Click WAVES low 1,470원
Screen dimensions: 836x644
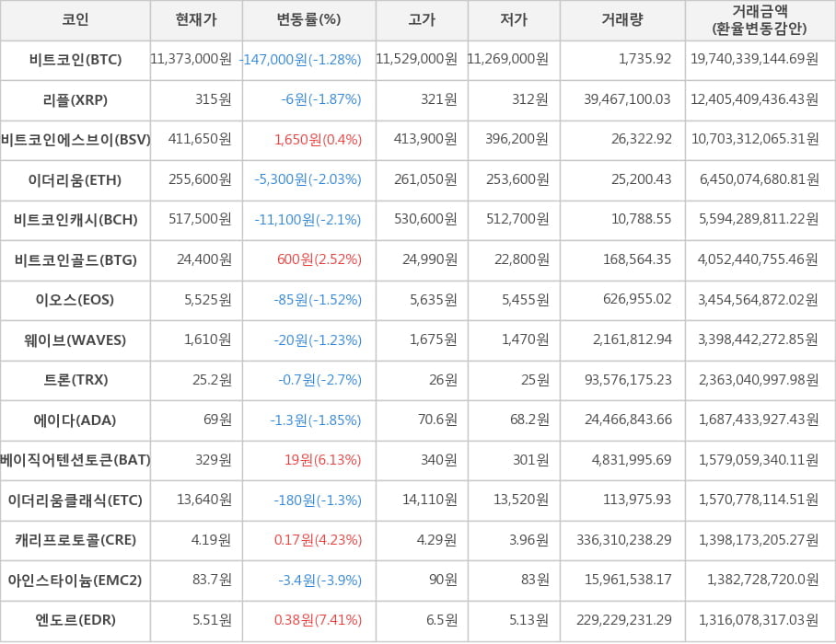pyautogui.click(x=525, y=339)
